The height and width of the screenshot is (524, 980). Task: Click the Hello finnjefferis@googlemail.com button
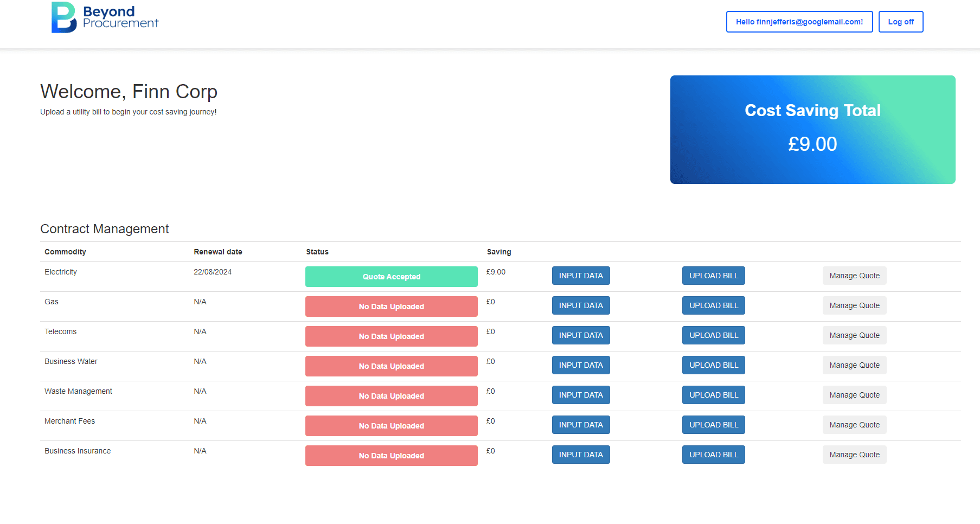pos(799,22)
